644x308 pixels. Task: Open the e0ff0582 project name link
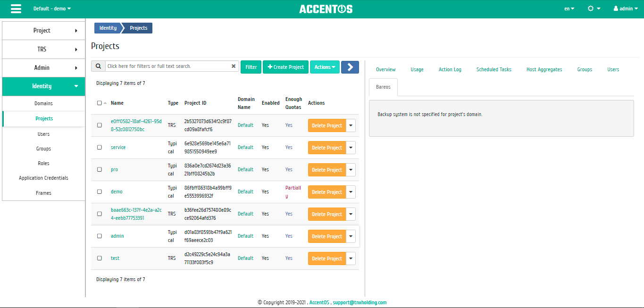coord(136,125)
